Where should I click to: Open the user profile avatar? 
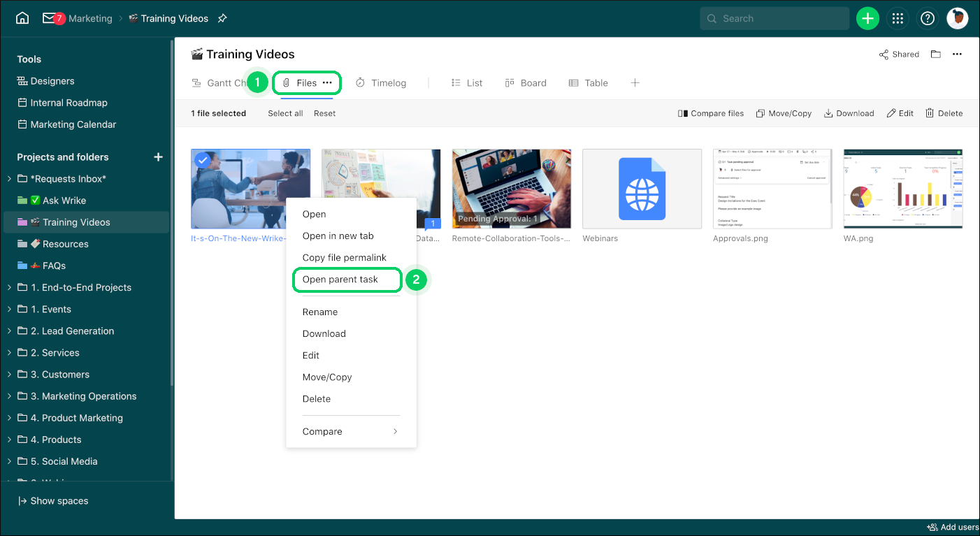(x=958, y=18)
